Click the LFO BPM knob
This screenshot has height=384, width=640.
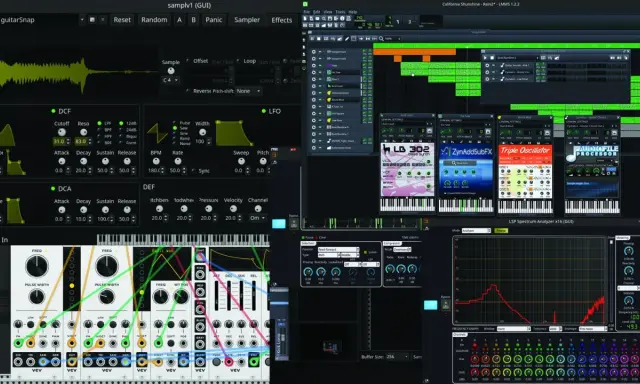click(156, 161)
